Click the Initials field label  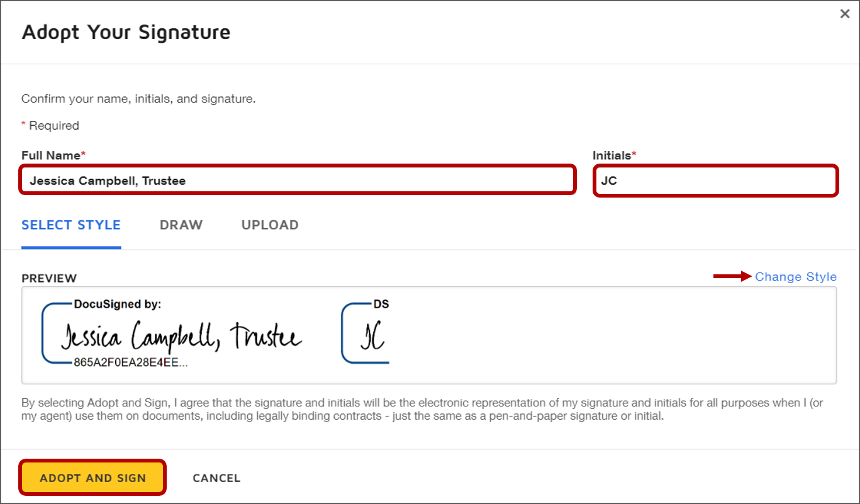pyautogui.click(x=615, y=155)
